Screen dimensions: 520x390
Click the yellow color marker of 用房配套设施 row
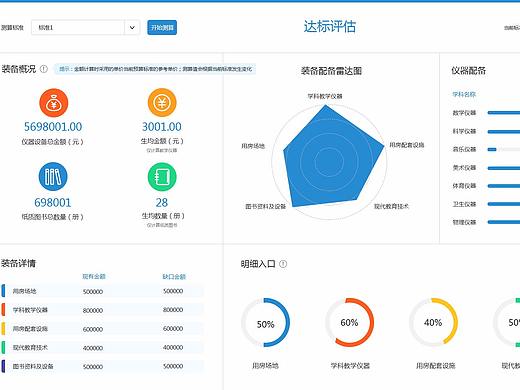[x=3, y=328]
